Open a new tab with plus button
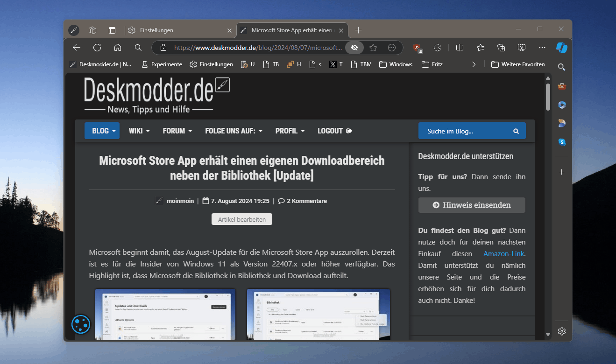 click(358, 30)
